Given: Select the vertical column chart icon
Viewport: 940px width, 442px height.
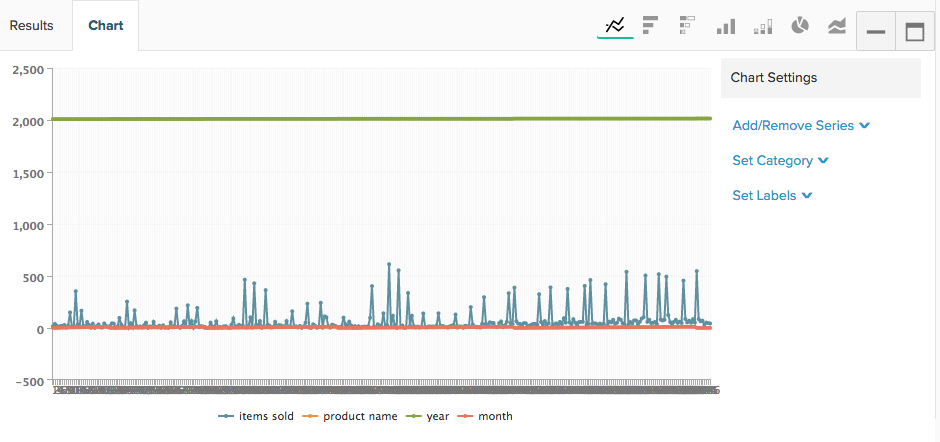Looking at the screenshot, I should [x=725, y=26].
